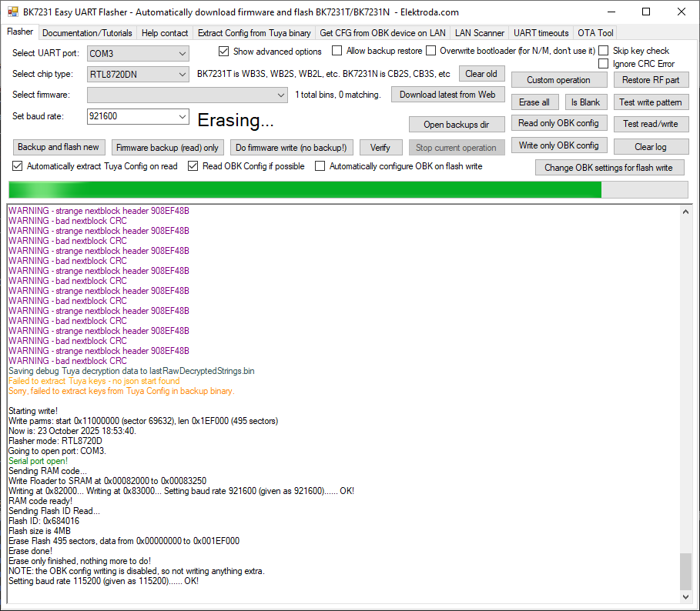This screenshot has width=700, height=611.
Task: Click the 'Starting write!' log line
Action: (x=33, y=411)
